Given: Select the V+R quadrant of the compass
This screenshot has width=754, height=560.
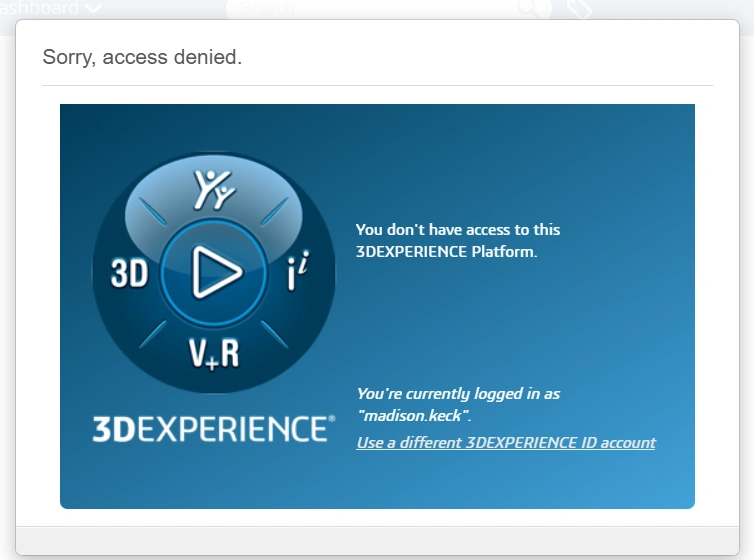Looking at the screenshot, I should 214,354.
